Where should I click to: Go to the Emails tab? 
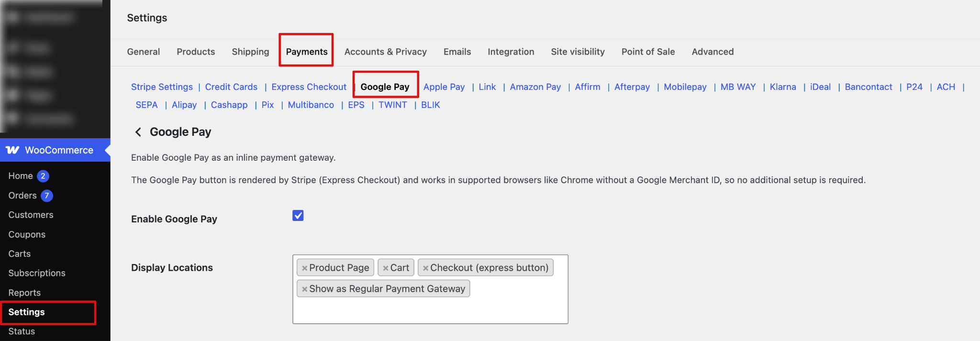point(457,52)
